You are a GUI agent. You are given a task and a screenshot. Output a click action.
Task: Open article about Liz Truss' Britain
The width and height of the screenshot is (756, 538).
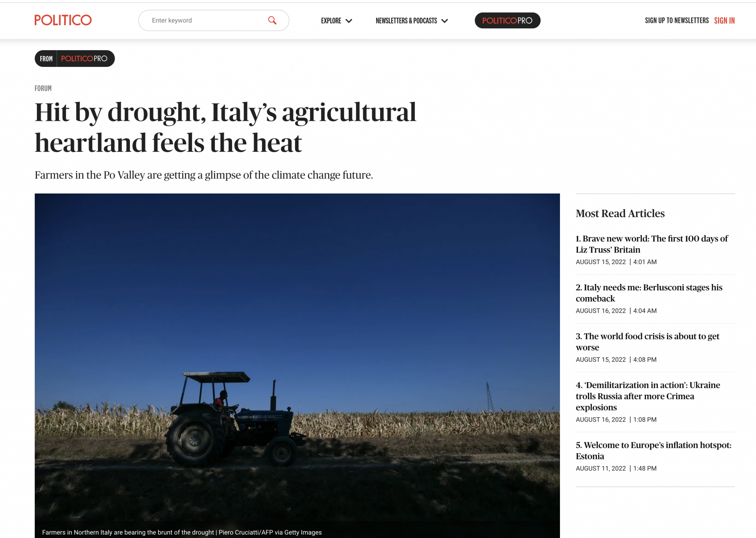(652, 244)
